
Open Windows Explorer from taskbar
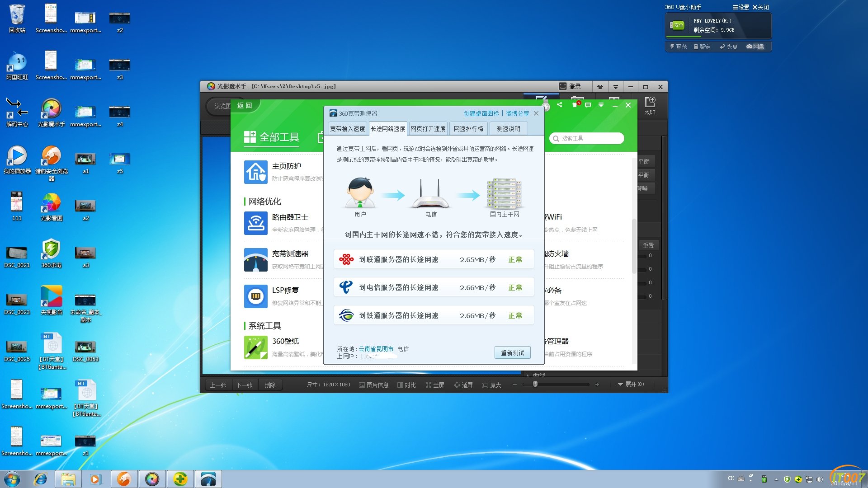(68, 479)
